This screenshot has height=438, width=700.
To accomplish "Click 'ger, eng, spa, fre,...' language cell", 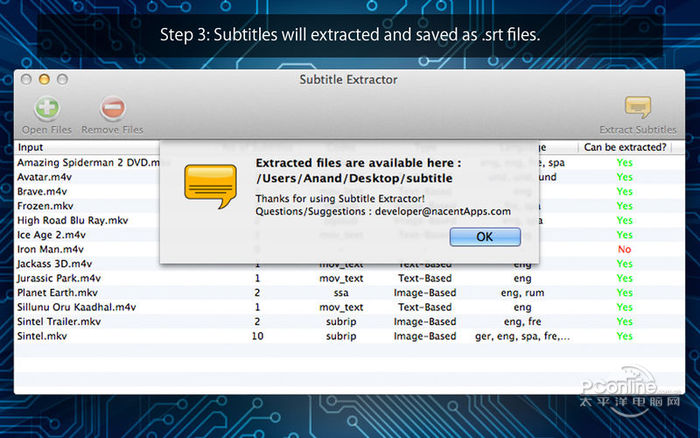I will click(x=522, y=336).
